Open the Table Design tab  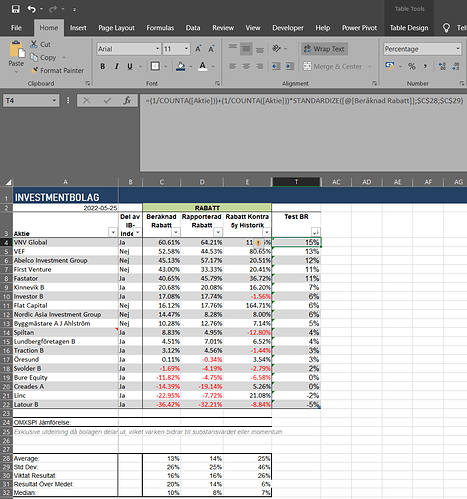pyautogui.click(x=409, y=28)
